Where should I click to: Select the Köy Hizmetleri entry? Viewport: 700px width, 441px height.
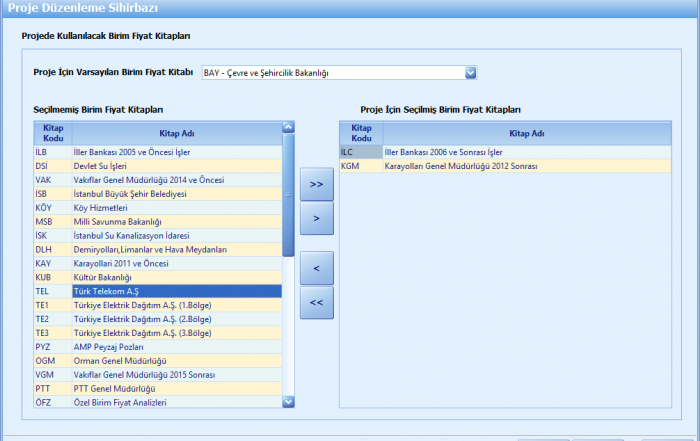coord(176,207)
